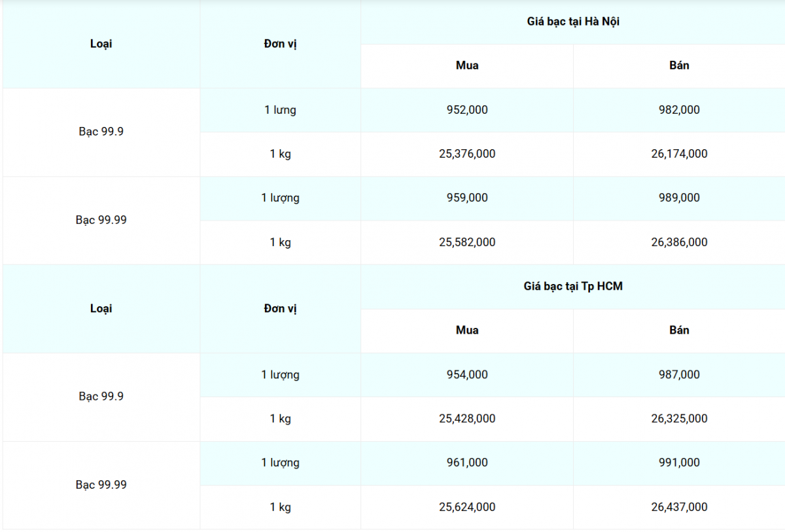
Task: Click the 25,582,000 price cell
Action: click(x=467, y=242)
